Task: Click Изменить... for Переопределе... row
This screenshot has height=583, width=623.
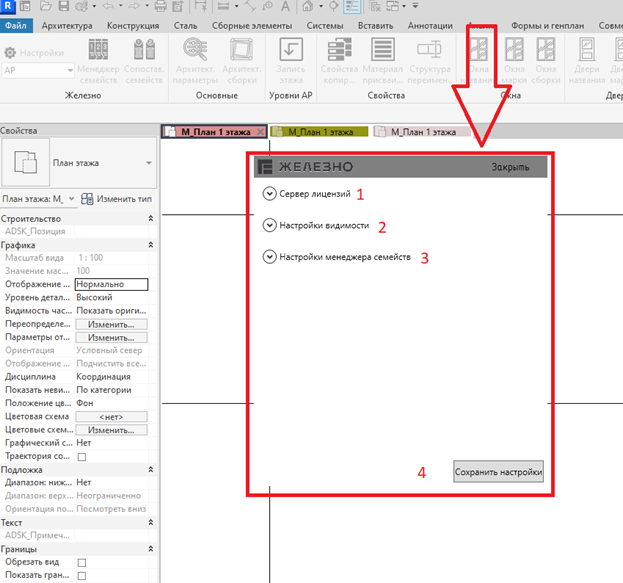Action: pyautogui.click(x=111, y=324)
